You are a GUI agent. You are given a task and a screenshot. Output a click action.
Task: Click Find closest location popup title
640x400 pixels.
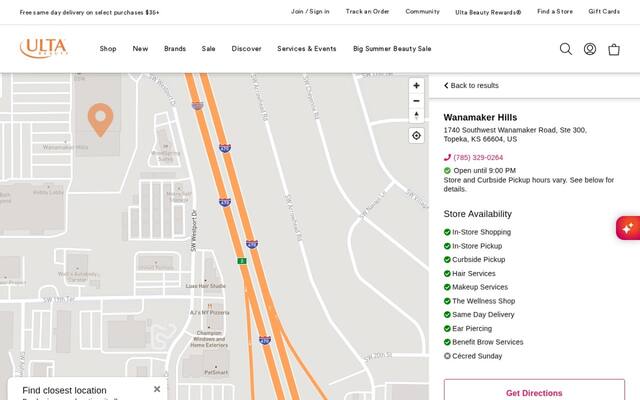(x=64, y=390)
